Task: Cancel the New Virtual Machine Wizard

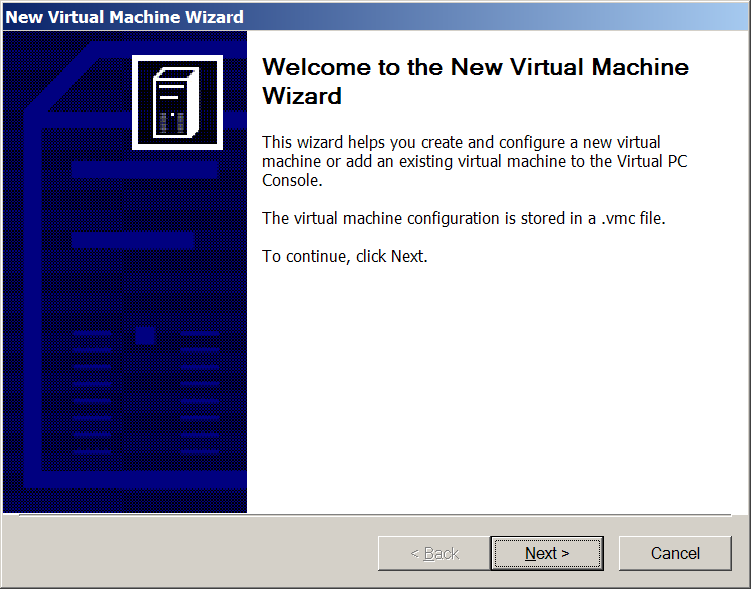Action: coord(675,553)
